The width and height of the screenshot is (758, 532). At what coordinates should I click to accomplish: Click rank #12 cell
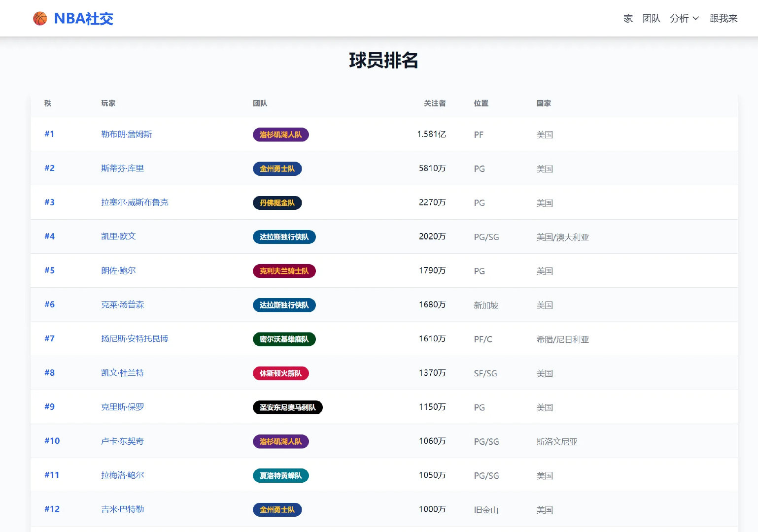point(52,509)
